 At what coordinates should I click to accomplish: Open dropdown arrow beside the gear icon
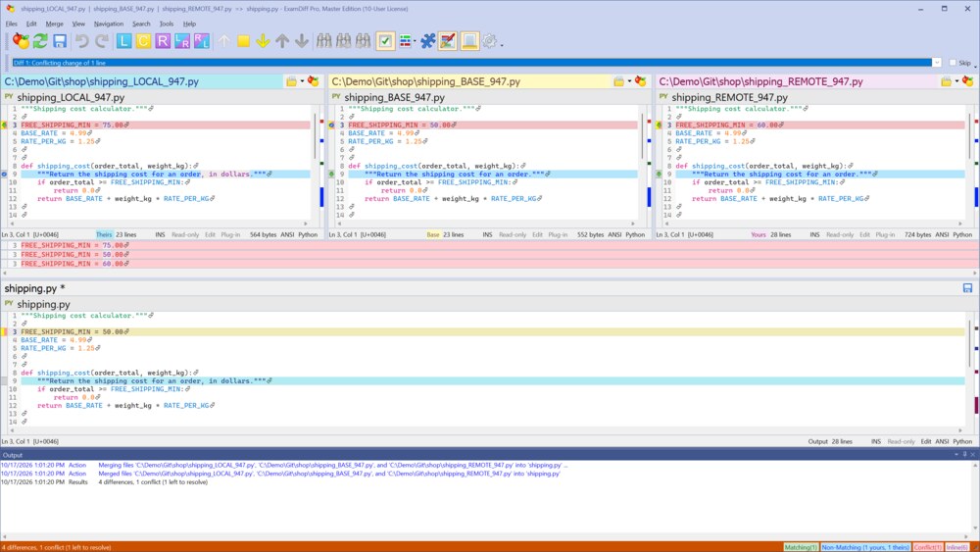pyautogui.click(x=501, y=44)
